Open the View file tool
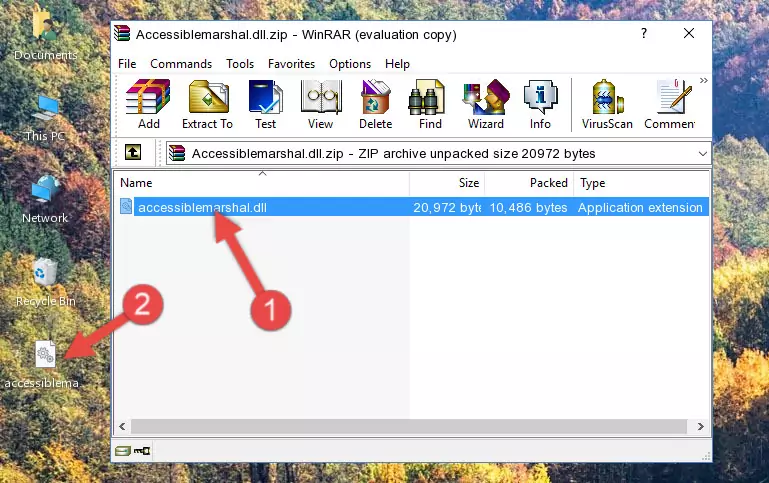Screen dimensions: 769x483 (321, 104)
